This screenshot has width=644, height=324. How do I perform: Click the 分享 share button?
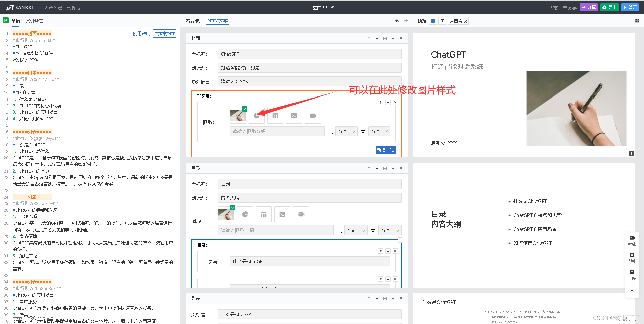[x=589, y=7]
